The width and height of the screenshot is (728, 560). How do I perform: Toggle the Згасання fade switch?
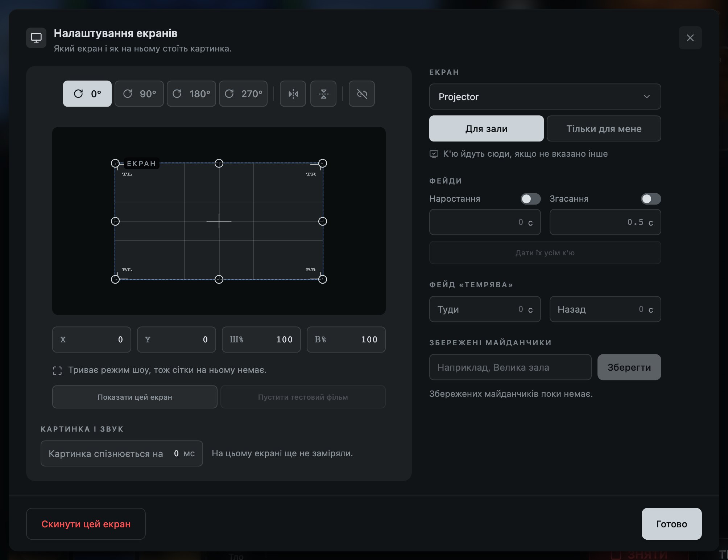click(x=651, y=199)
